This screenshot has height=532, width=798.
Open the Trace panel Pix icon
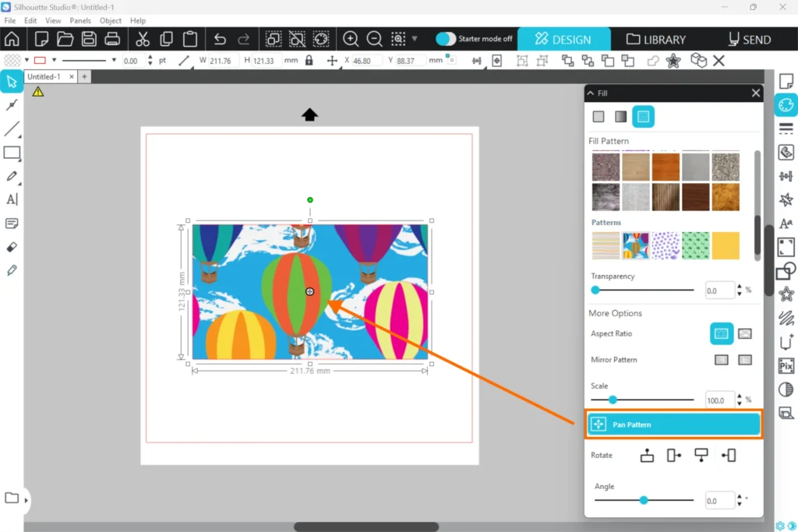[786, 366]
